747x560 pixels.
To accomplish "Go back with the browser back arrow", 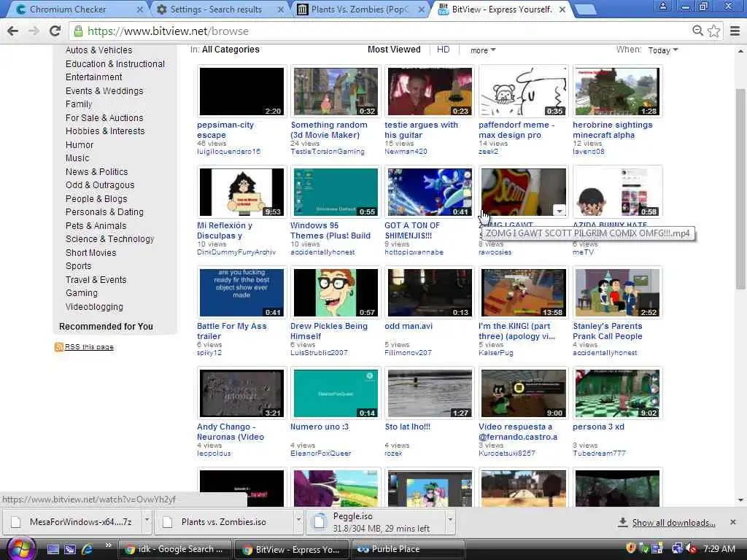I will [x=13, y=31].
